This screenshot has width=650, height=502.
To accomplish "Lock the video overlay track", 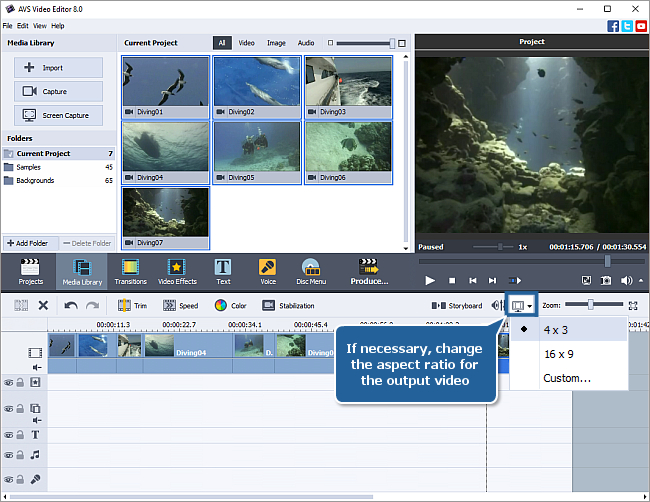I will pyautogui.click(x=20, y=408).
